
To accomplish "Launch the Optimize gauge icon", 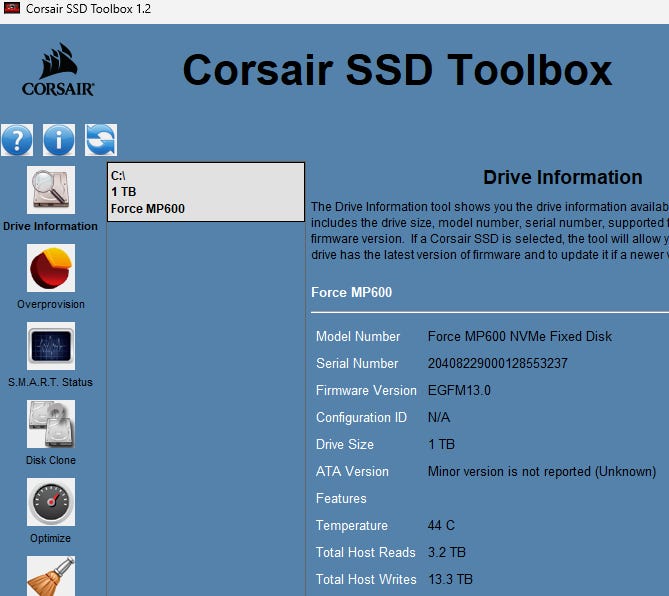I will click(x=50, y=502).
